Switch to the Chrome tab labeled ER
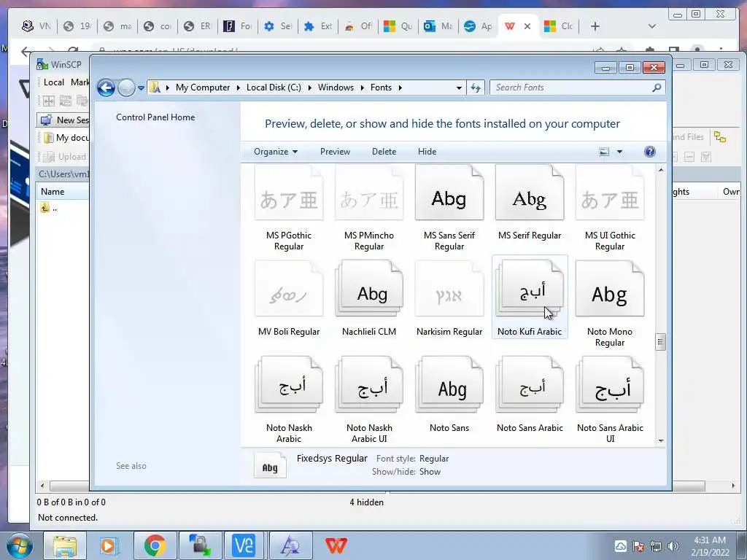Viewport: 747px width, 560px height. 197,26
